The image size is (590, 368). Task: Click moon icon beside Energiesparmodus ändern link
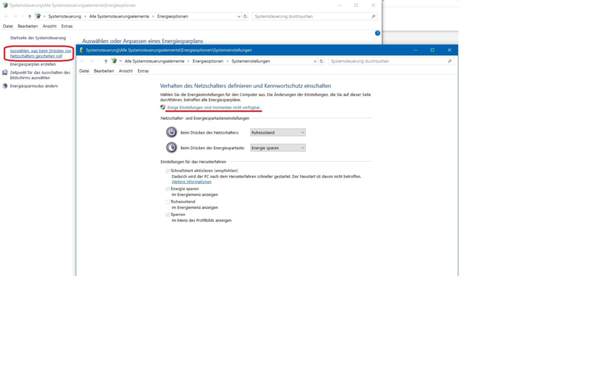(5, 86)
